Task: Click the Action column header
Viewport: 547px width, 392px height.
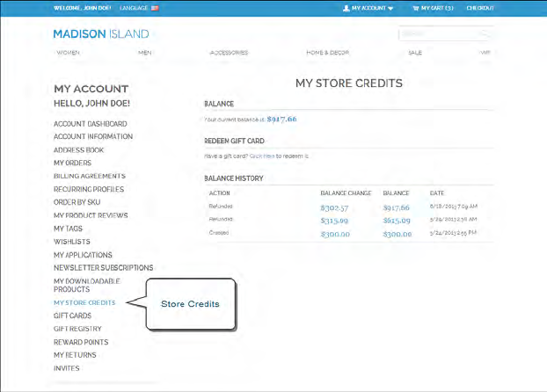Action: [220, 193]
